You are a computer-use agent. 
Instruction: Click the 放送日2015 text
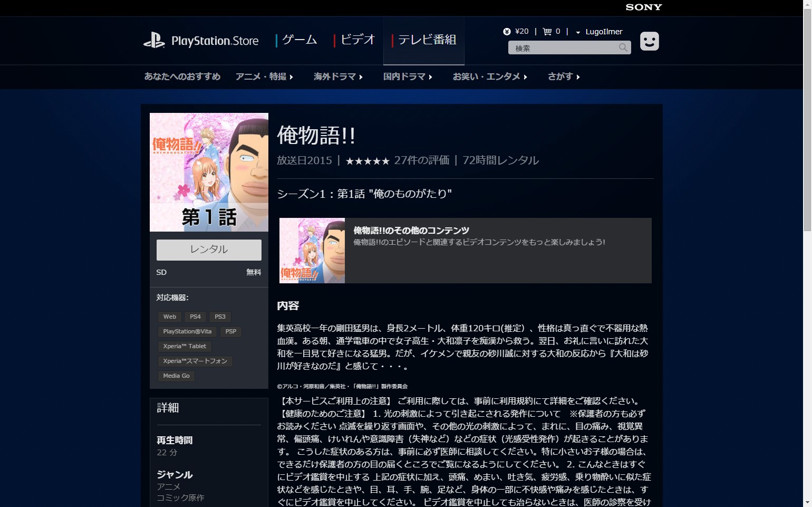coord(305,160)
